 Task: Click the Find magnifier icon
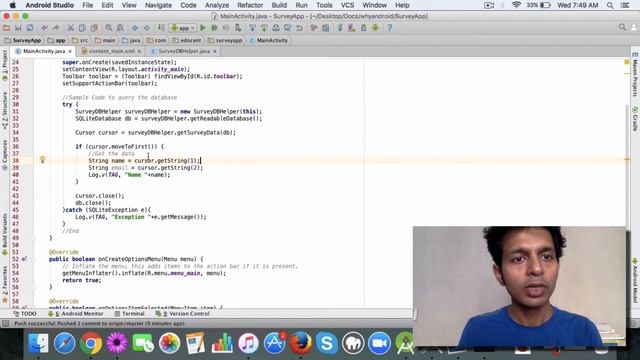point(109,28)
